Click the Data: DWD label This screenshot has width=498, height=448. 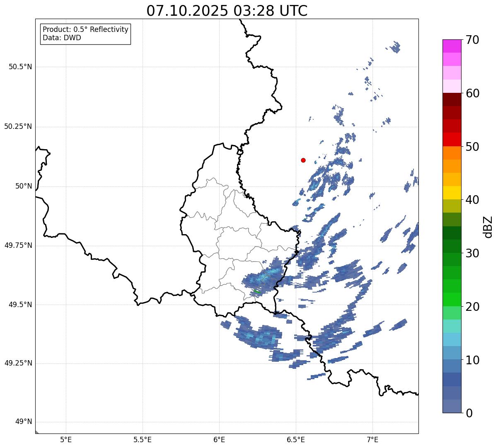[x=62, y=38]
